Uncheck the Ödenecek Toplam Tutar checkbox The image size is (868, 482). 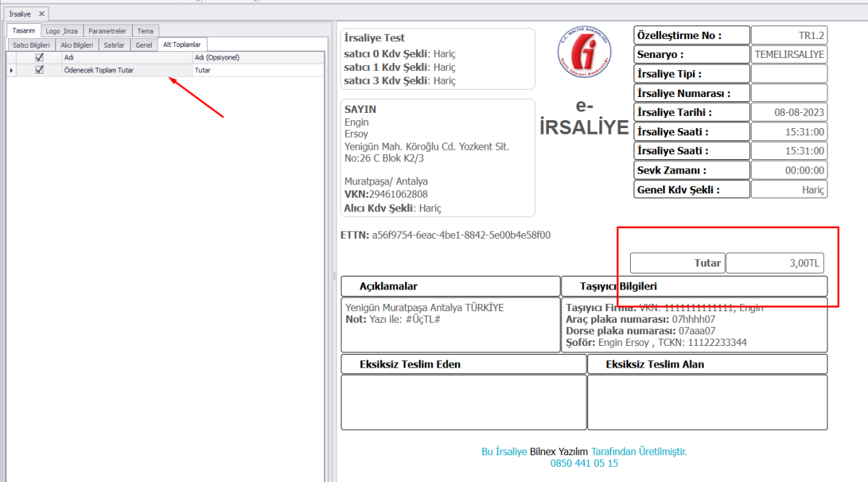click(40, 70)
